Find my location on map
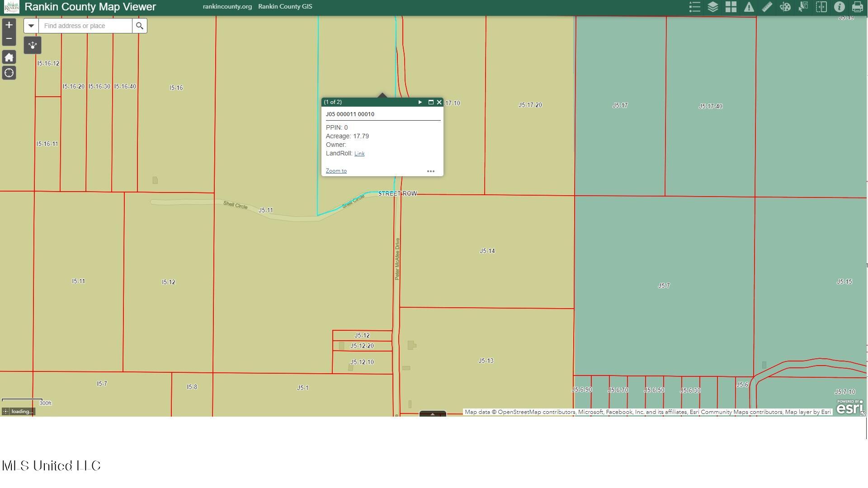The width and height of the screenshot is (868, 488). click(9, 73)
